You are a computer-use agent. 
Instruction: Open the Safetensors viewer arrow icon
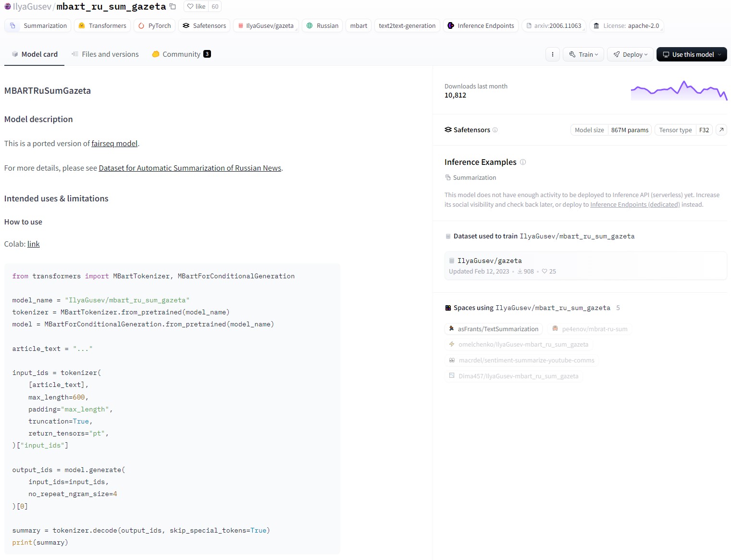[721, 130]
